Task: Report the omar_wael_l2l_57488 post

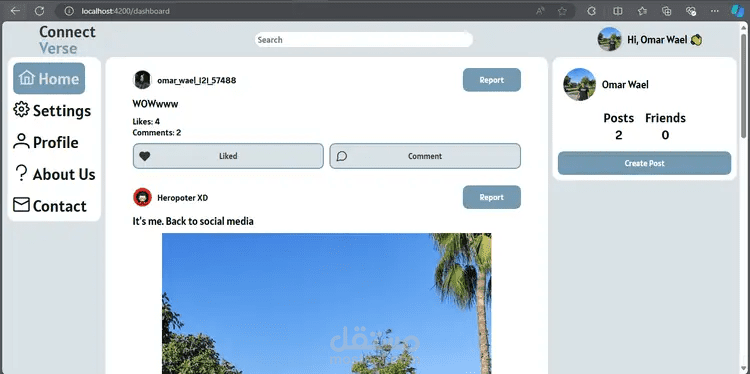Action: (x=492, y=80)
